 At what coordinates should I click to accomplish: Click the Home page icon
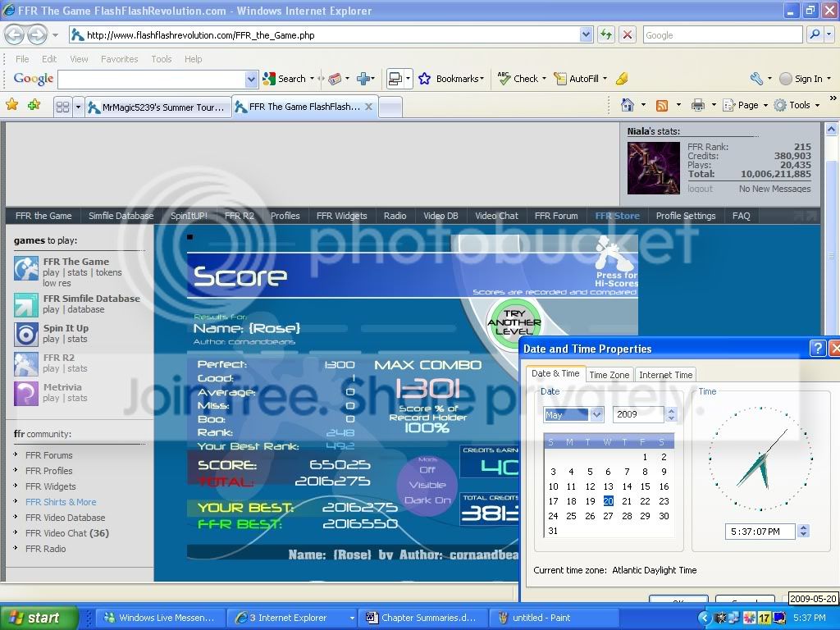point(628,105)
